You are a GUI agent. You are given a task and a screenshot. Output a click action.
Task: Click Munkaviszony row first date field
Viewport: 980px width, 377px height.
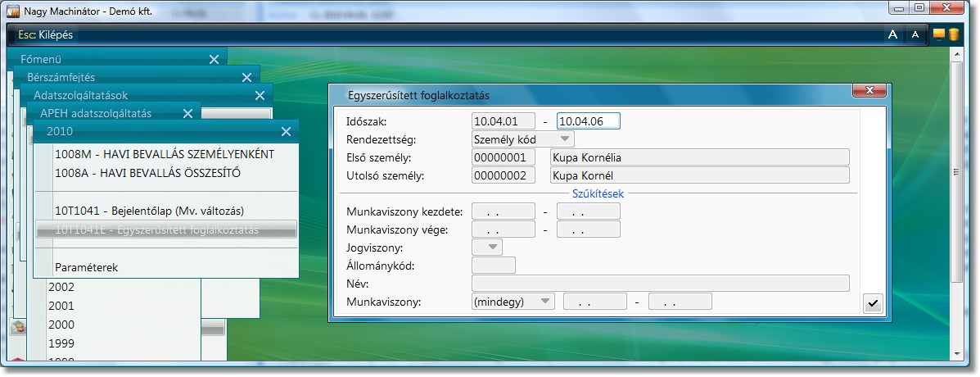(x=595, y=302)
